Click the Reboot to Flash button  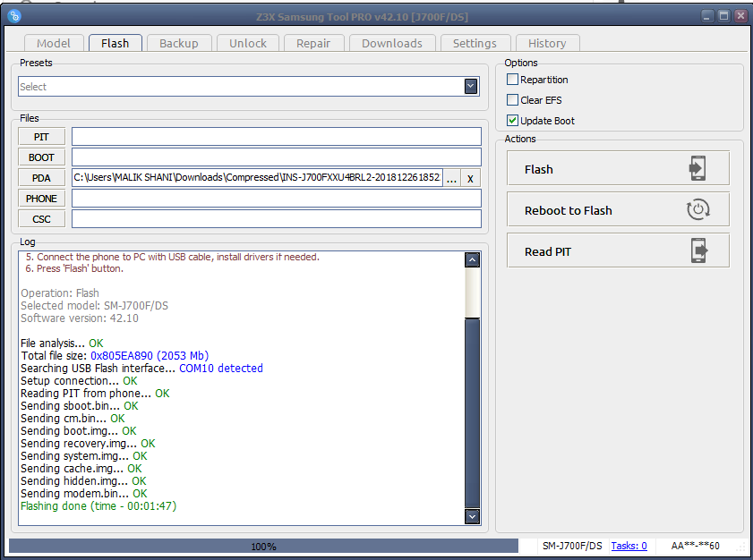(618, 209)
